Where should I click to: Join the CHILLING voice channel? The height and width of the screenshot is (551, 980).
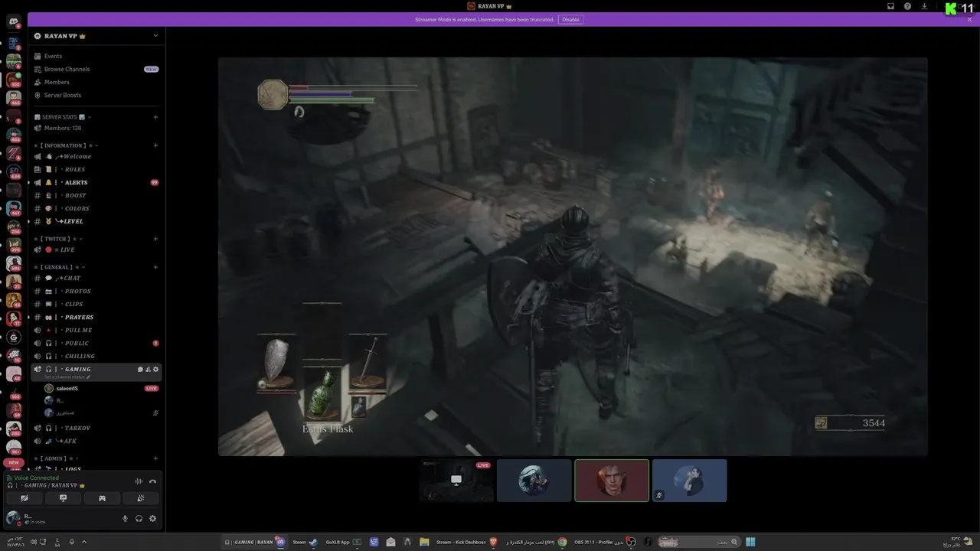(x=96, y=356)
